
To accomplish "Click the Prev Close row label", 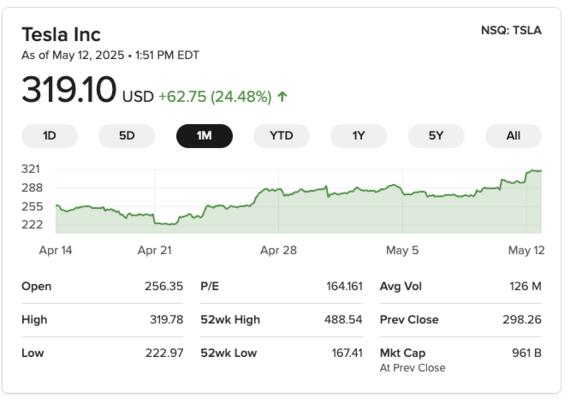I will pyautogui.click(x=409, y=320).
